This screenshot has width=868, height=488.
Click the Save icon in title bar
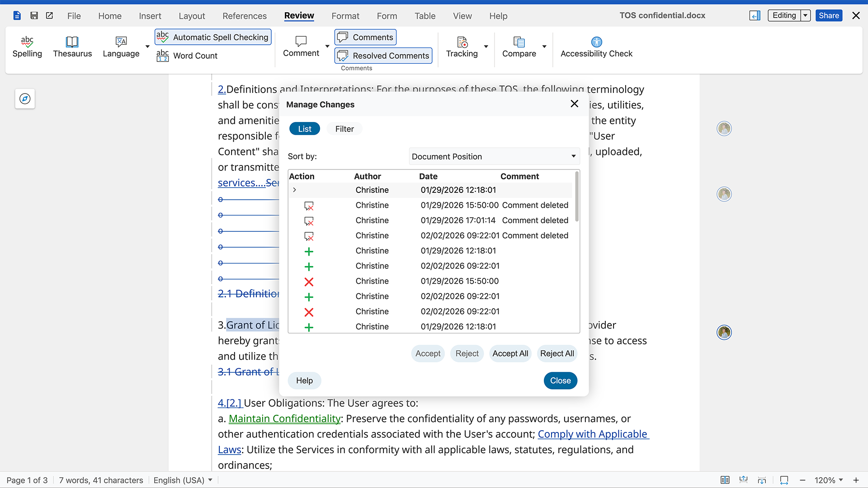click(34, 16)
